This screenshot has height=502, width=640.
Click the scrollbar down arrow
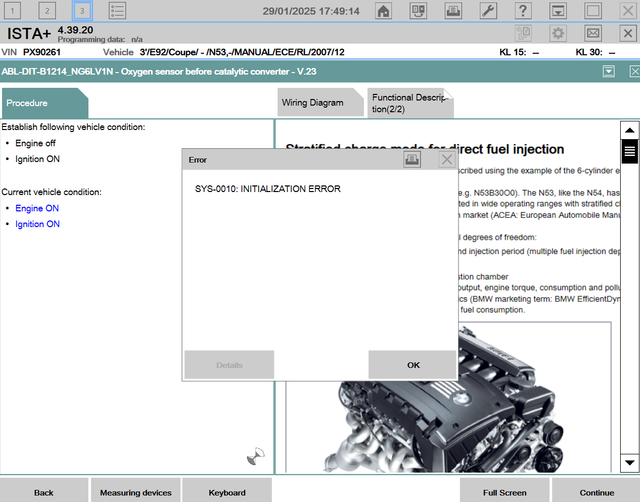[629, 463]
